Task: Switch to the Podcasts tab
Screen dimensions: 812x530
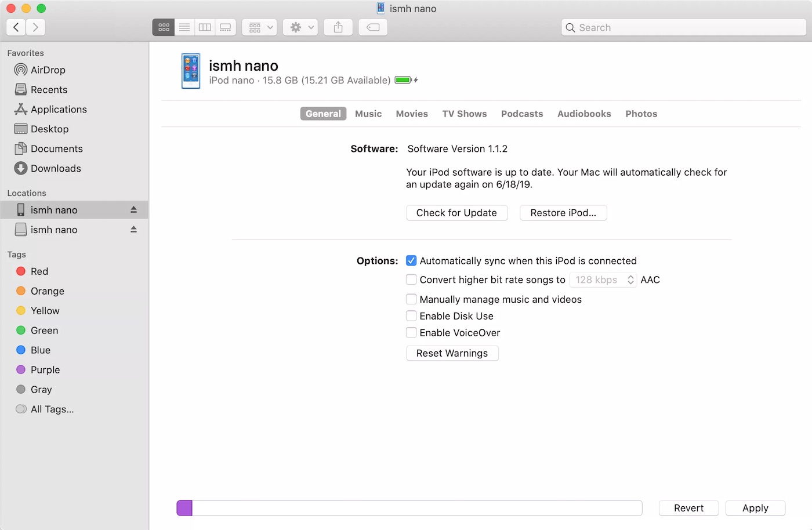Action: coord(522,114)
